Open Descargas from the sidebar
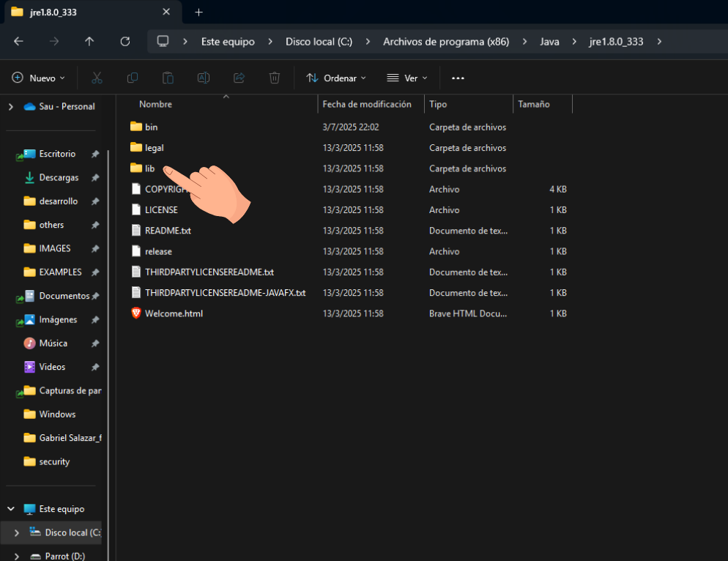The width and height of the screenshot is (728, 561). click(59, 177)
